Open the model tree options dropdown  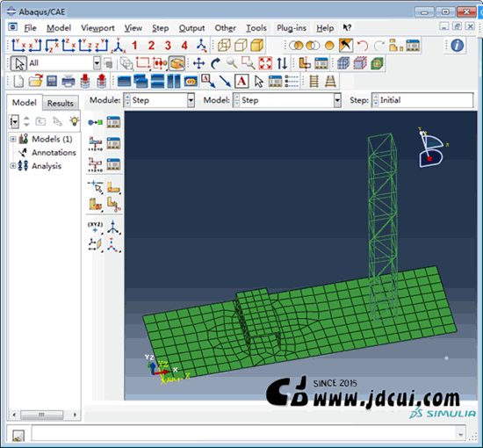pos(14,121)
